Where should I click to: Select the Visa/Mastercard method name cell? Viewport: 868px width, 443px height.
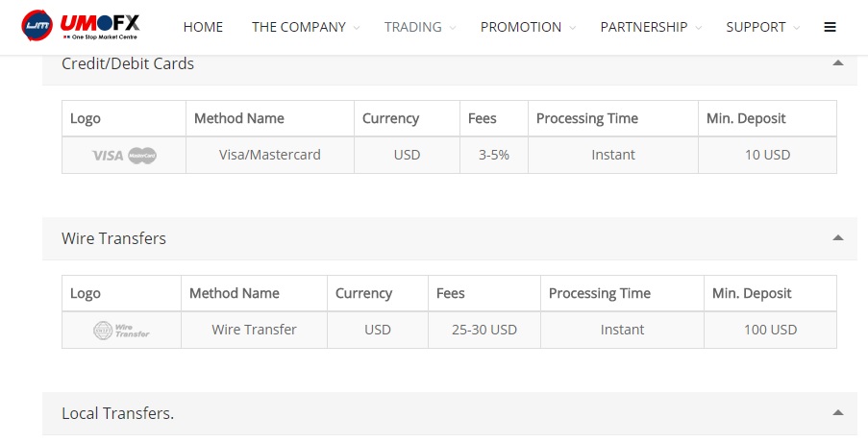270,155
